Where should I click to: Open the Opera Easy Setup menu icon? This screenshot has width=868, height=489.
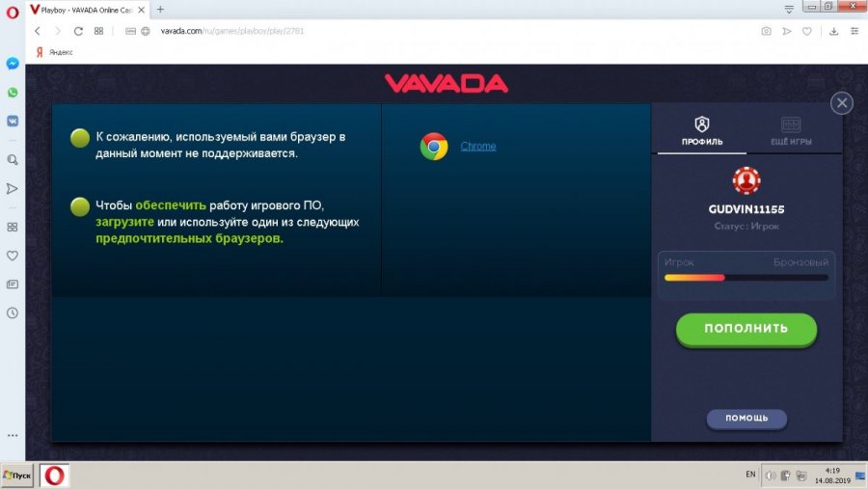[854, 31]
